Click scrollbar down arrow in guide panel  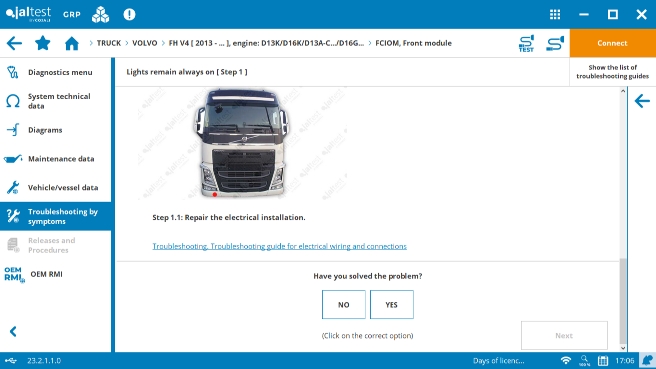click(623, 348)
